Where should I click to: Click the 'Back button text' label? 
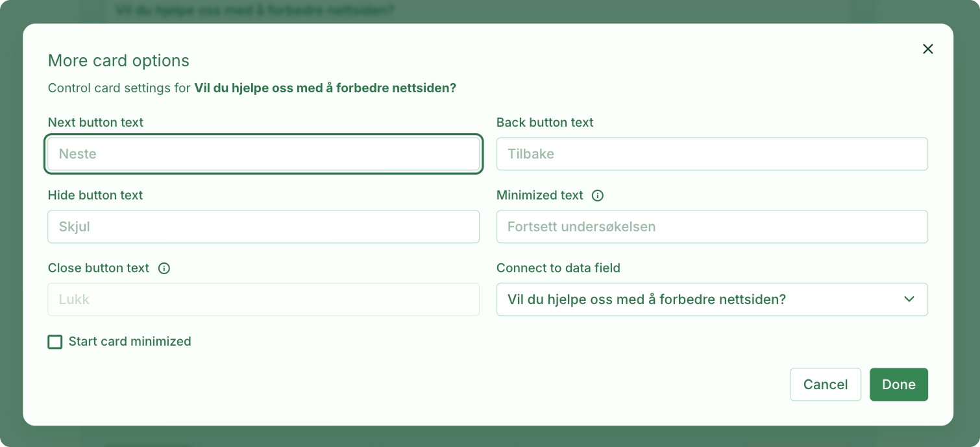click(545, 122)
